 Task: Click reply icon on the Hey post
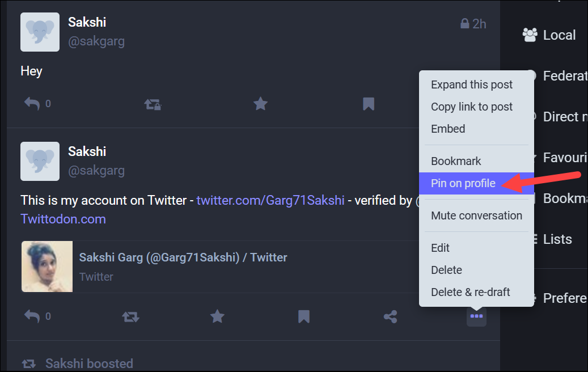point(32,104)
